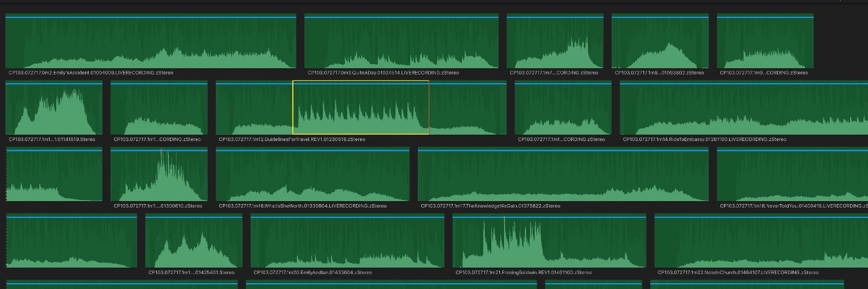Click the GuidelinesForTravel.REV1 clip name label
Screen dimensions: 868x289
coord(292,139)
